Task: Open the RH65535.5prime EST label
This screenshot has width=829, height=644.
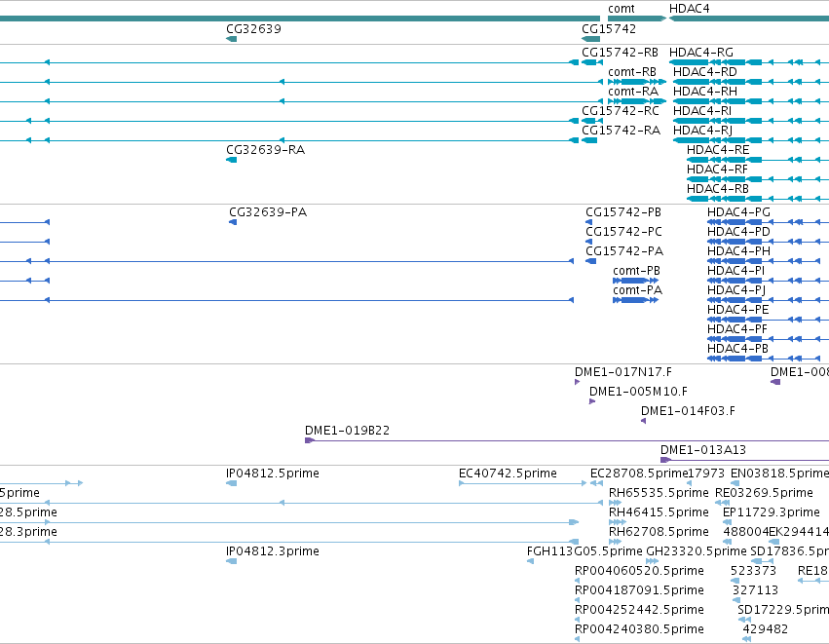Action: click(659, 493)
